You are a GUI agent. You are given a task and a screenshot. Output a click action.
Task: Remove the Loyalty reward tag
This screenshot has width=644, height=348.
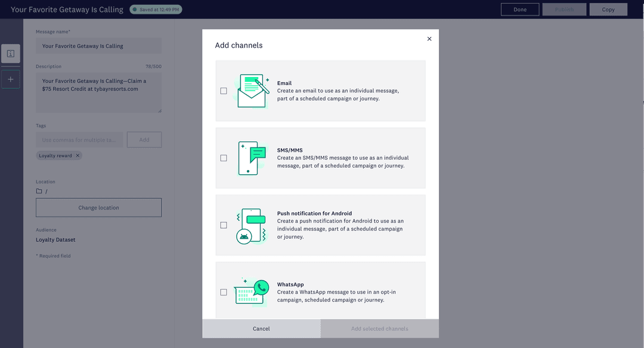[x=76, y=155]
